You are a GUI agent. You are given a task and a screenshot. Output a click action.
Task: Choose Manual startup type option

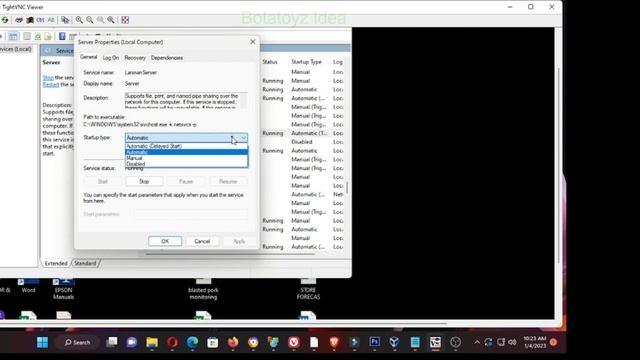[186, 158]
